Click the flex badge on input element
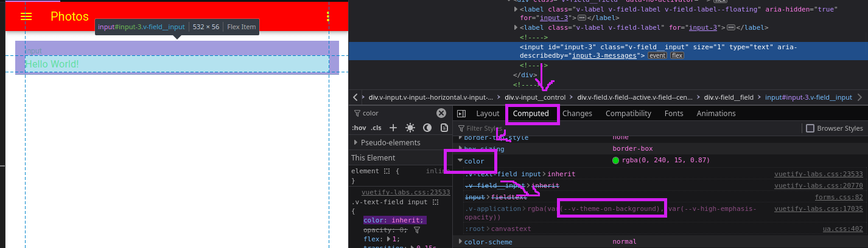The image size is (868, 248). 677,55
